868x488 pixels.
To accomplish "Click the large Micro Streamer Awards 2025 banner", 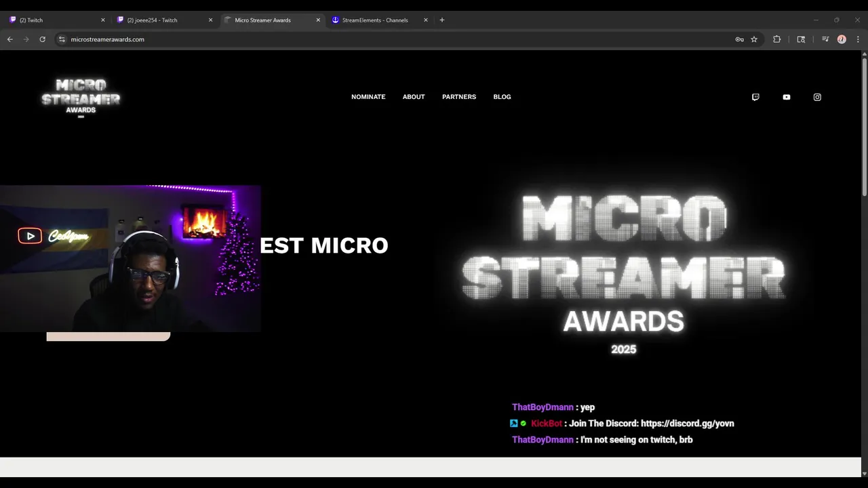I will tap(623, 274).
